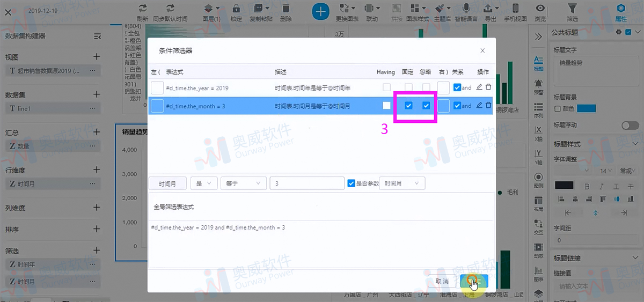The image size is (644, 302).
Task: Click the 同步默认时间 toolbar icon
Action: click(170, 9)
